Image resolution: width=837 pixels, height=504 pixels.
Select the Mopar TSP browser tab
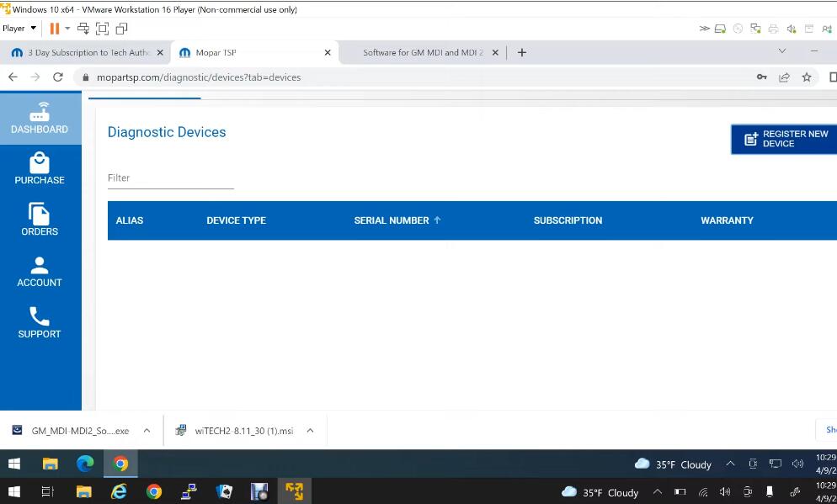[254, 52]
